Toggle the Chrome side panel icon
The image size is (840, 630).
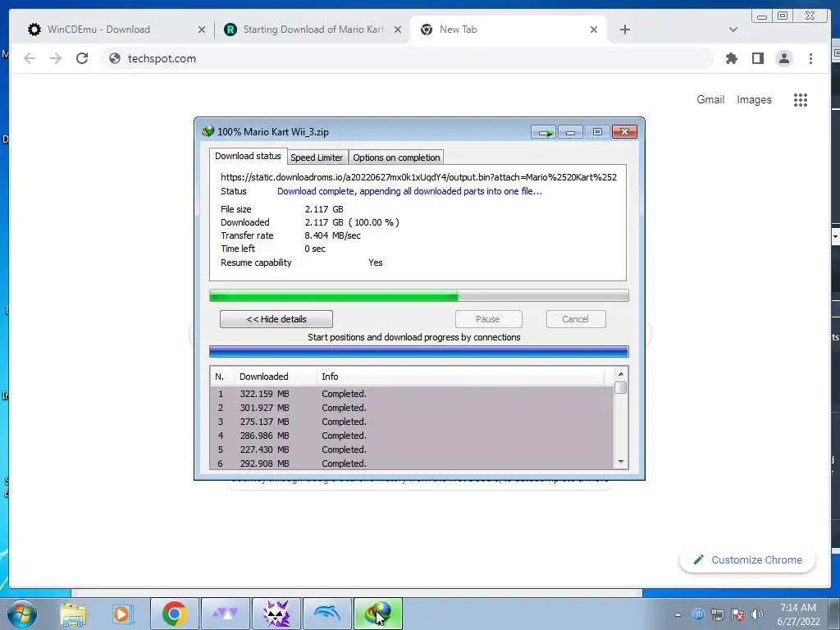point(757,58)
